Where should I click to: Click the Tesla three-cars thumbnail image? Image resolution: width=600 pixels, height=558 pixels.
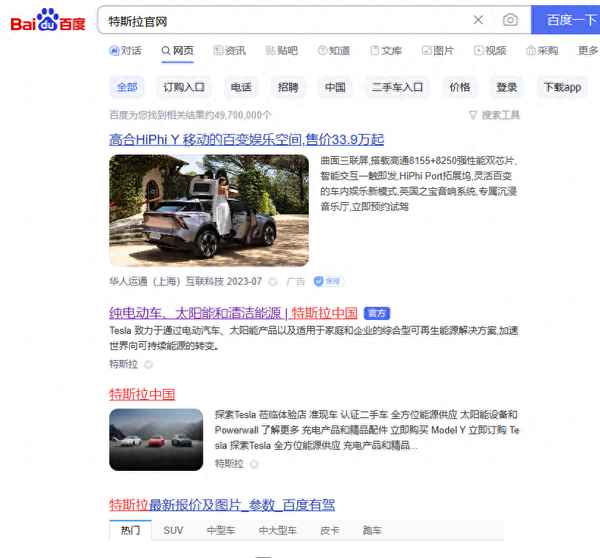point(156,439)
